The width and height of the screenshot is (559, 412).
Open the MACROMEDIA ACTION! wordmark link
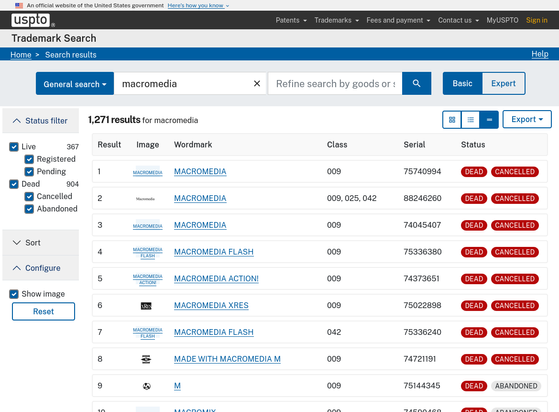point(216,279)
